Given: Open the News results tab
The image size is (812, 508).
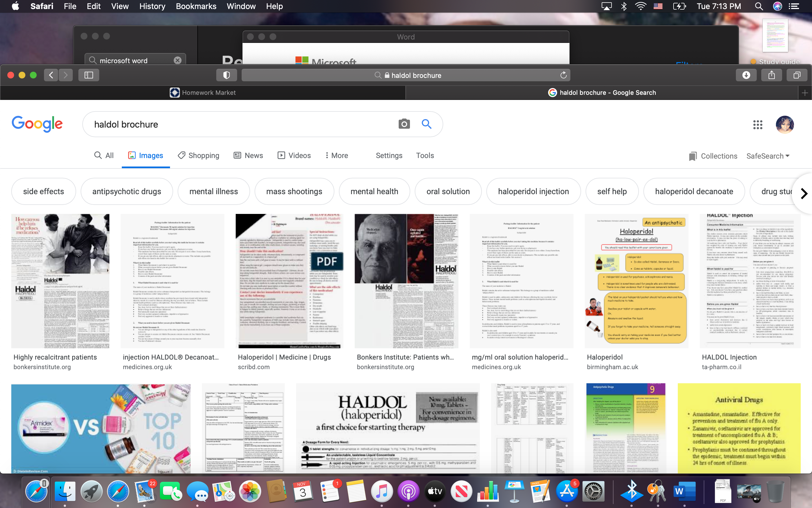Looking at the screenshot, I should 248,156.
